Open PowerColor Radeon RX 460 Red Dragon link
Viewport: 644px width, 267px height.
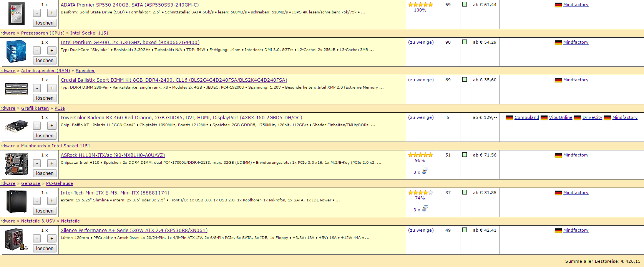pyautogui.click(x=181, y=118)
